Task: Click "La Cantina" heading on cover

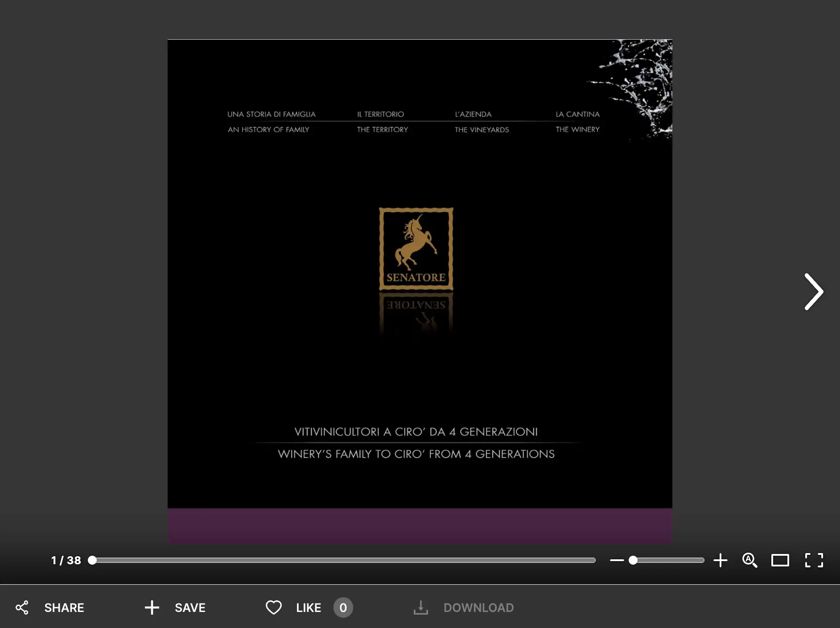Action: [577, 114]
